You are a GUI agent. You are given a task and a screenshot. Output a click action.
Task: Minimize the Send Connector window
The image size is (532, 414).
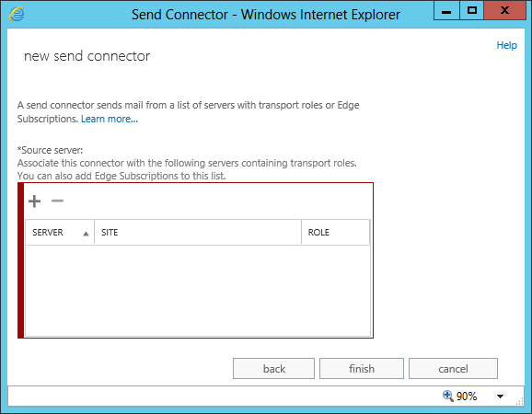click(x=446, y=11)
